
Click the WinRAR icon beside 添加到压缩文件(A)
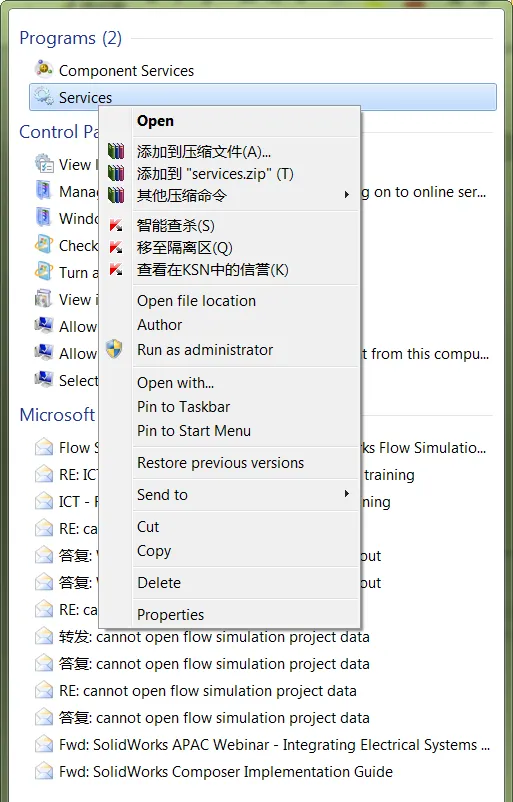click(116, 151)
